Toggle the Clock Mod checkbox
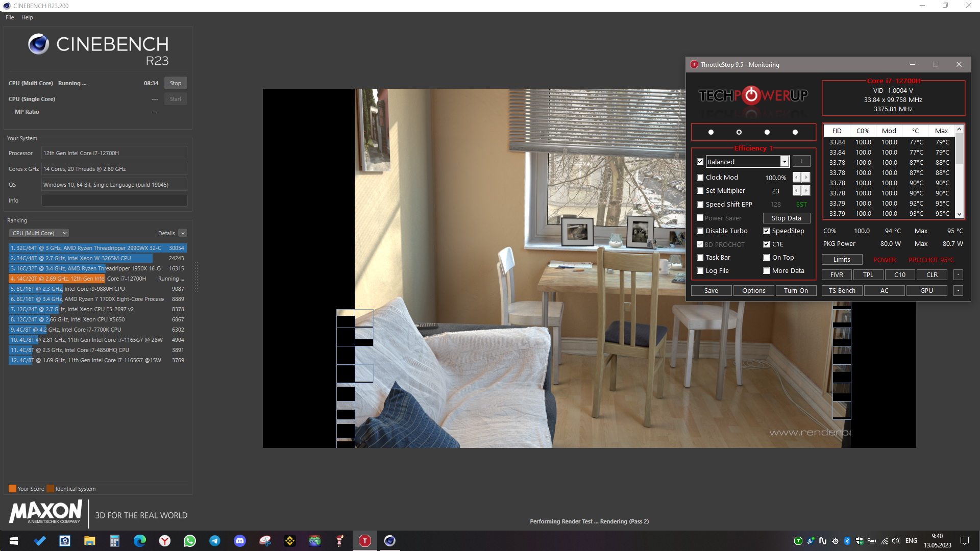 [700, 178]
